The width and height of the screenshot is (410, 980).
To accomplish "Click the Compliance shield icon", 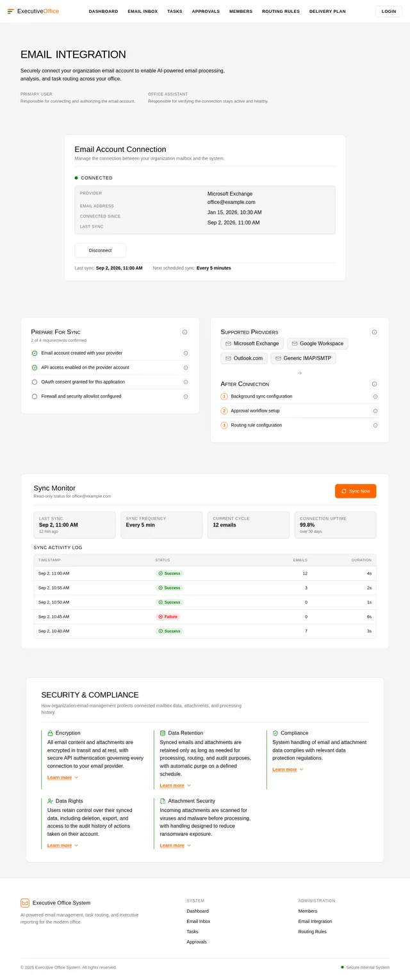I will 275,733.
